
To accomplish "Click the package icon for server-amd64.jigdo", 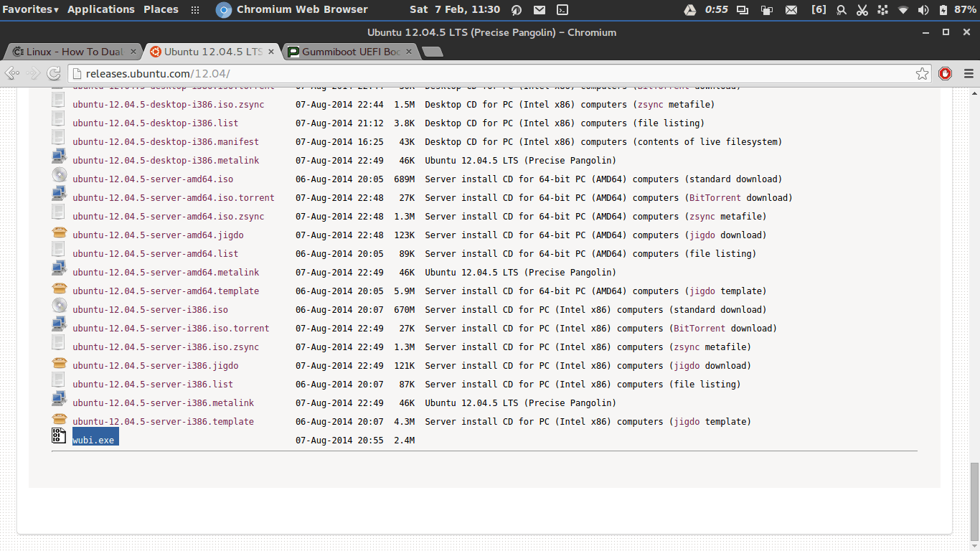I will (59, 232).
